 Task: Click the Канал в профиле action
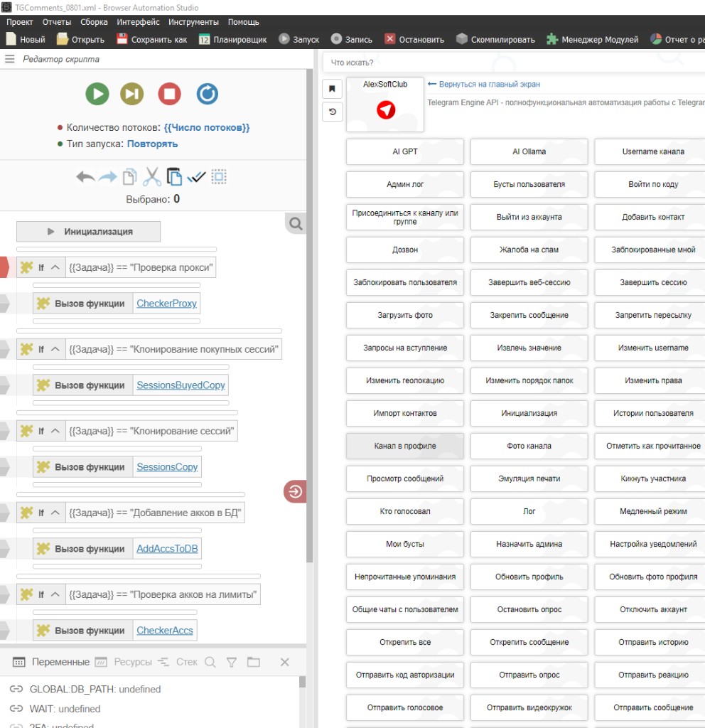click(404, 446)
